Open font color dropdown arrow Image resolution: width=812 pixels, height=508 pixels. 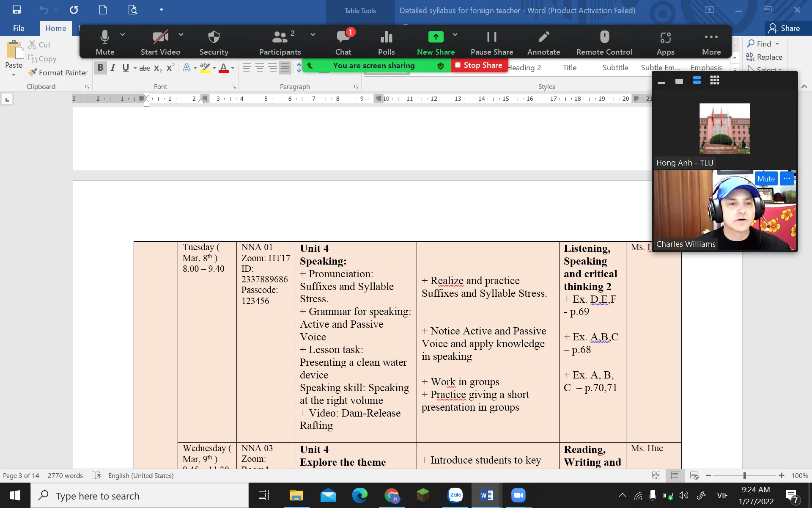tap(233, 68)
